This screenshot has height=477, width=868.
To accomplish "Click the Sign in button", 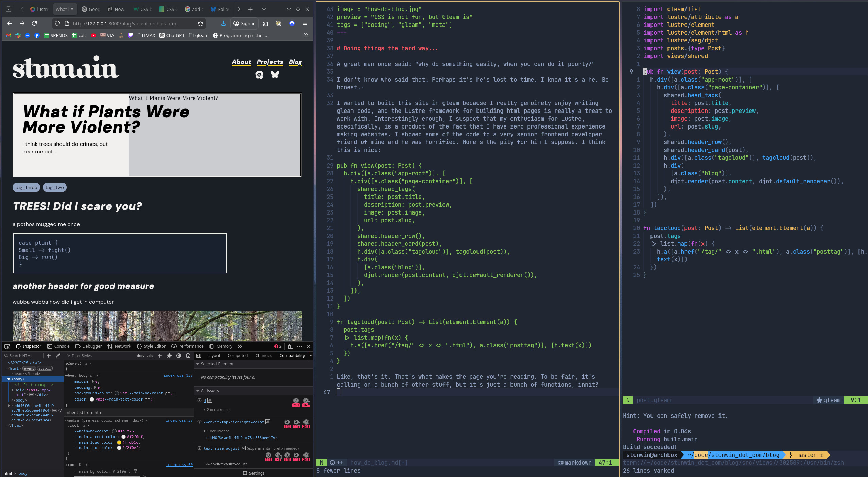I will tap(244, 23).
